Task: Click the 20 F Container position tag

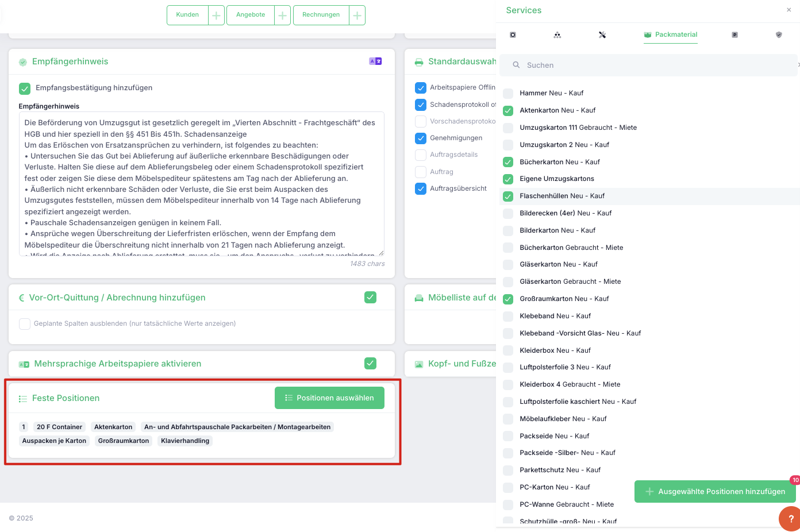Action: click(60, 427)
